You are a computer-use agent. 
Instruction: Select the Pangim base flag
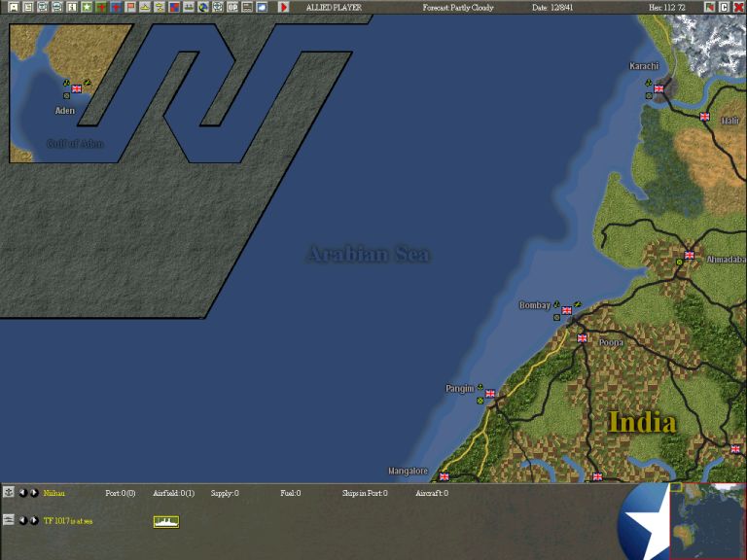[x=490, y=394]
